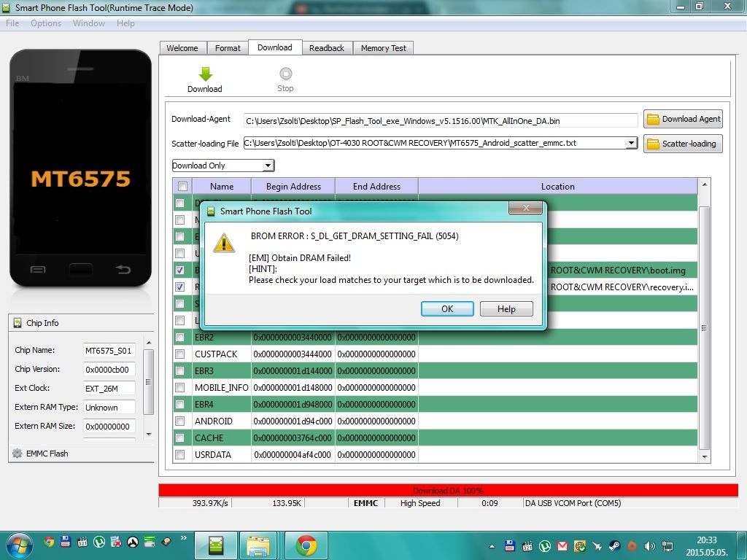This screenshot has width=747, height=560.
Task: Check the USRDATA partition checkbox
Action: click(x=179, y=455)
